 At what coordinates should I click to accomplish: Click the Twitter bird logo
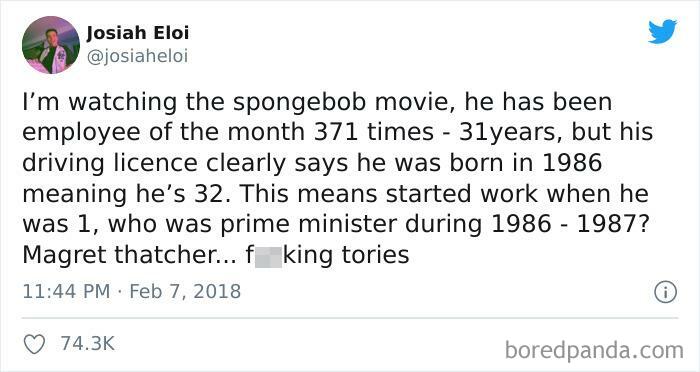click(x=662, y=31)
